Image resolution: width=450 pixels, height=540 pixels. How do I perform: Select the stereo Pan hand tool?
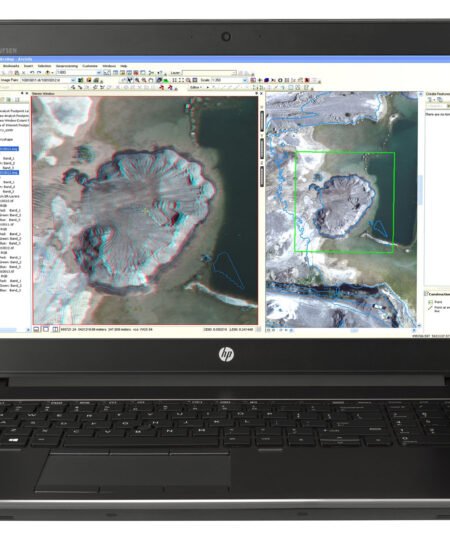tap(150, 80)
